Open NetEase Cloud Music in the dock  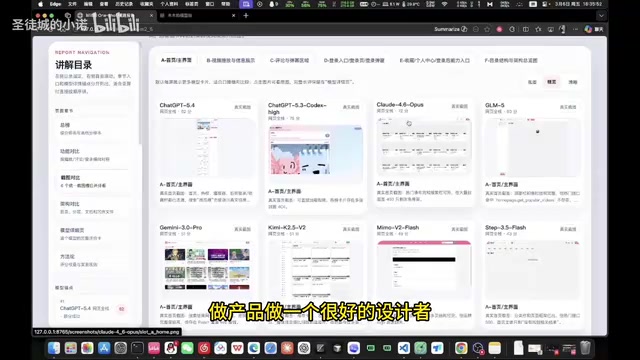tap(204, 348)
